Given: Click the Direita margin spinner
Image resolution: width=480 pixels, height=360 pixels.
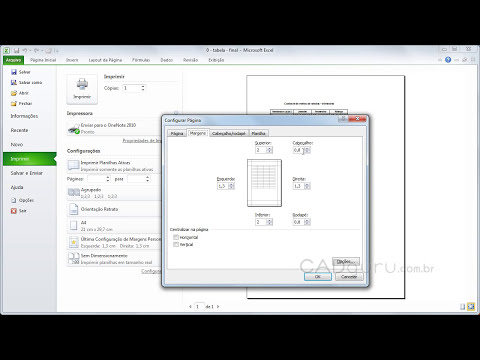Looking at the screenshot, I should pos(307,186).
